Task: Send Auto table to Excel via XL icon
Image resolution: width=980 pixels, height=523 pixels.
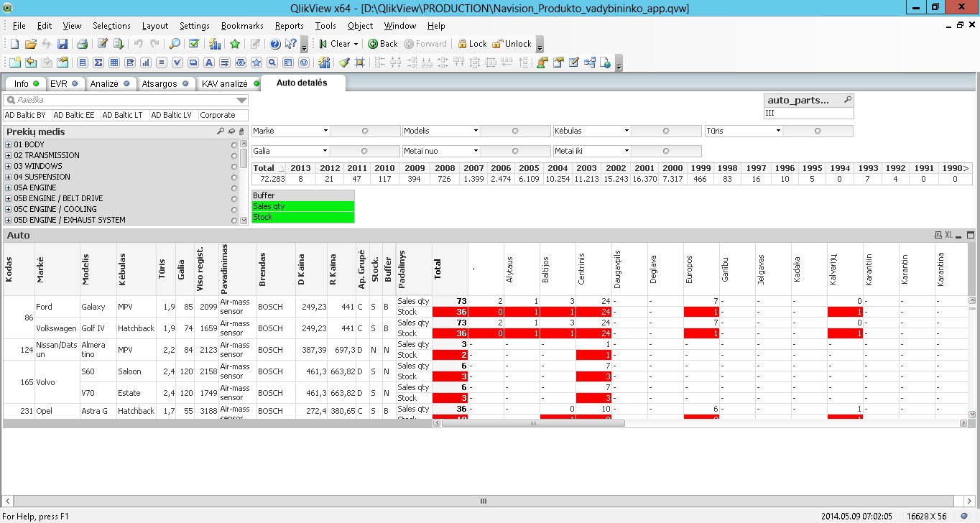Action: [x=948, y=235]
